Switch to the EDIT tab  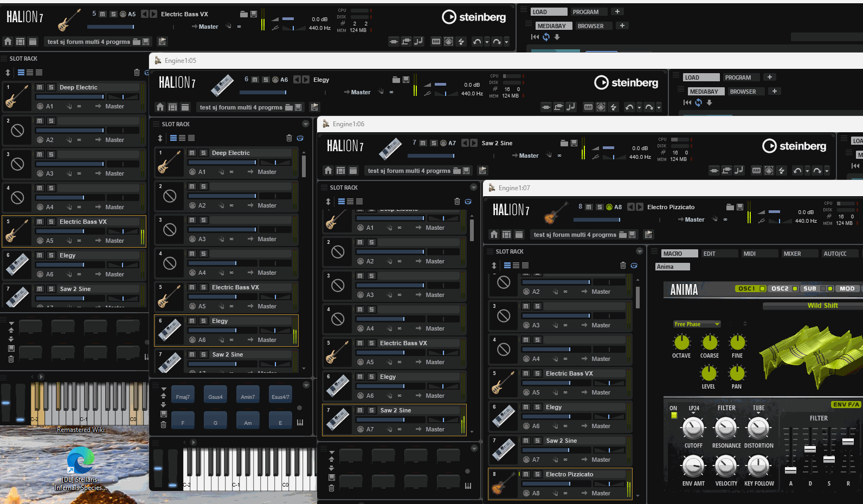709,254
